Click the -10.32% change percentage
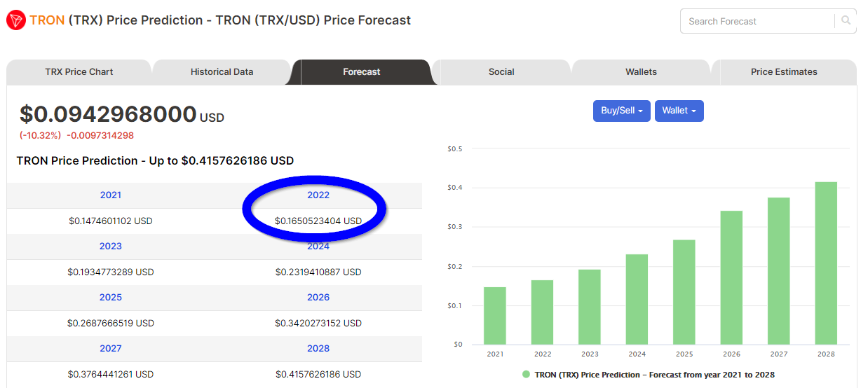The width and height of the screenshot is (868, 388). coord(40,135)
